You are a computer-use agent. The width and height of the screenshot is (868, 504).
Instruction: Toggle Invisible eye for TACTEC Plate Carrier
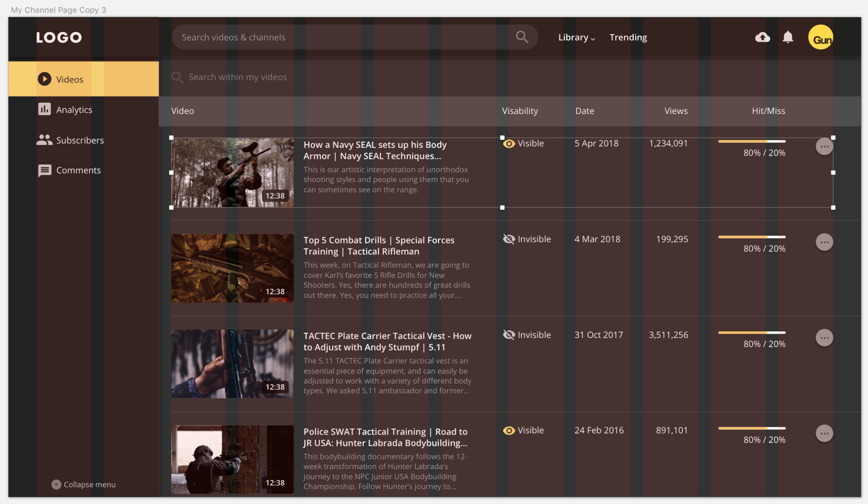click(x=509, y=335)
